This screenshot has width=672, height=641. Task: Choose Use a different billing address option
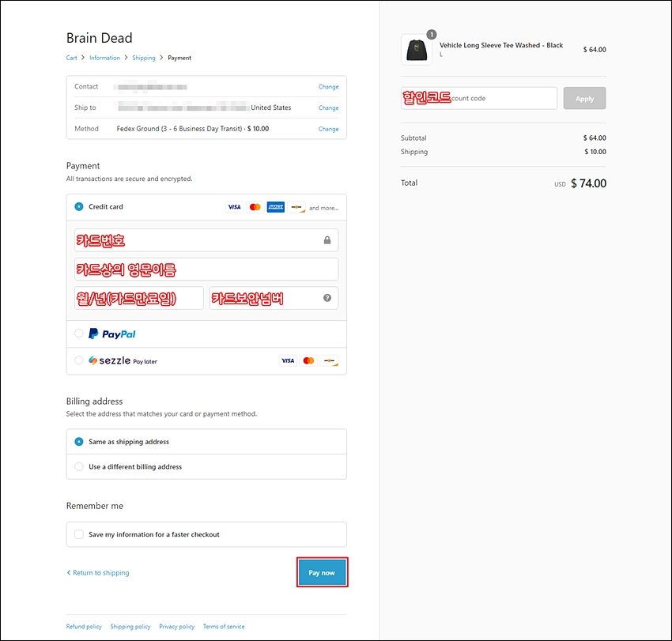(x=79, y=466)
